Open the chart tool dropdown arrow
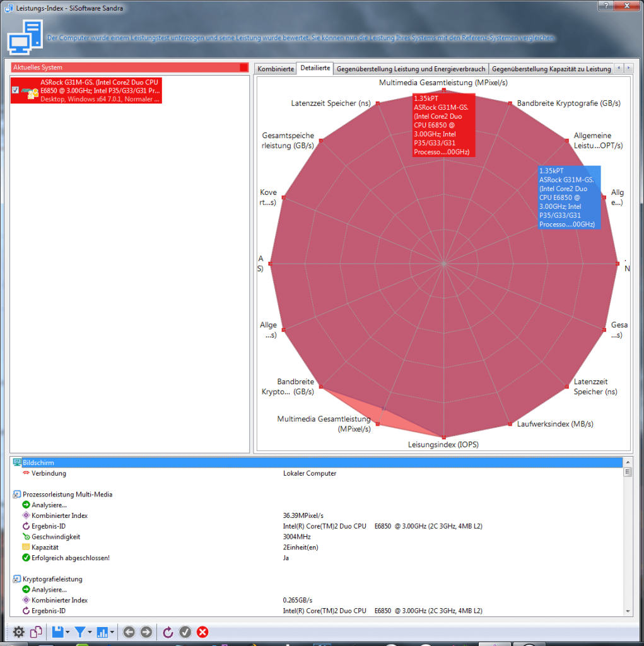Image resolution: width=644 pixels, height=646 pixels. pos(112,631)
